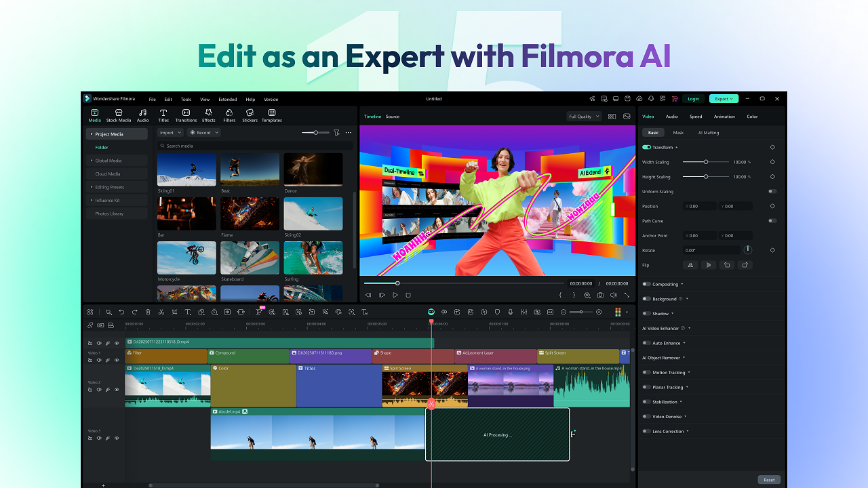Click the filter icon in media panel

tap(336, 133)
